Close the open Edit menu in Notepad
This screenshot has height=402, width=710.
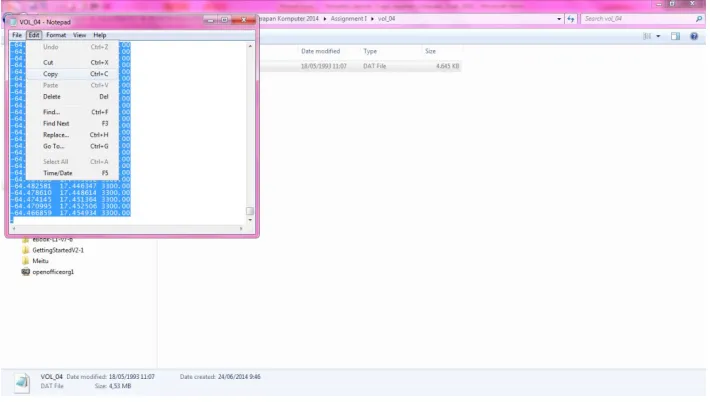[34, 35]
